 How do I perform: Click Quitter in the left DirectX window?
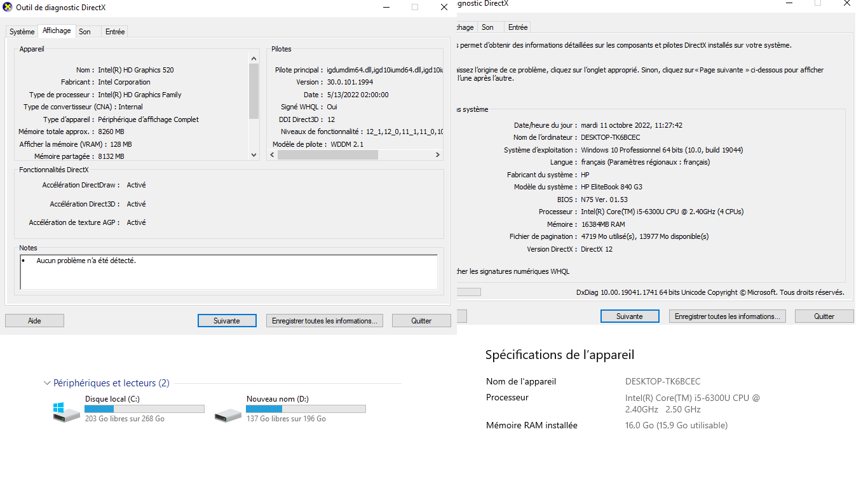point(421,321)
